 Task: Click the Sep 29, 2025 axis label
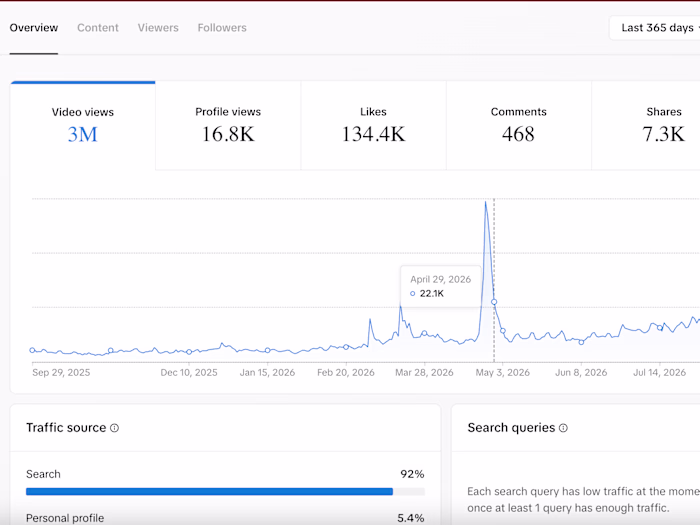point(61,372)
